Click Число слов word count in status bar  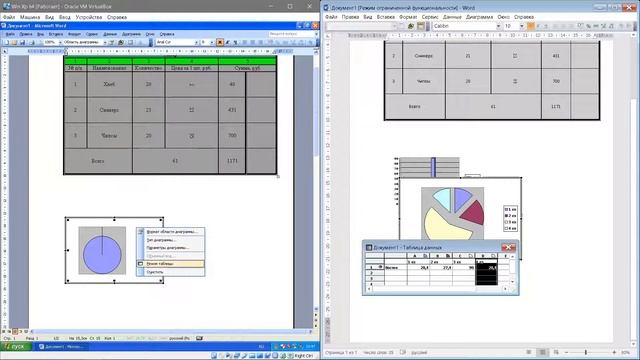click(x=378, y=352)
